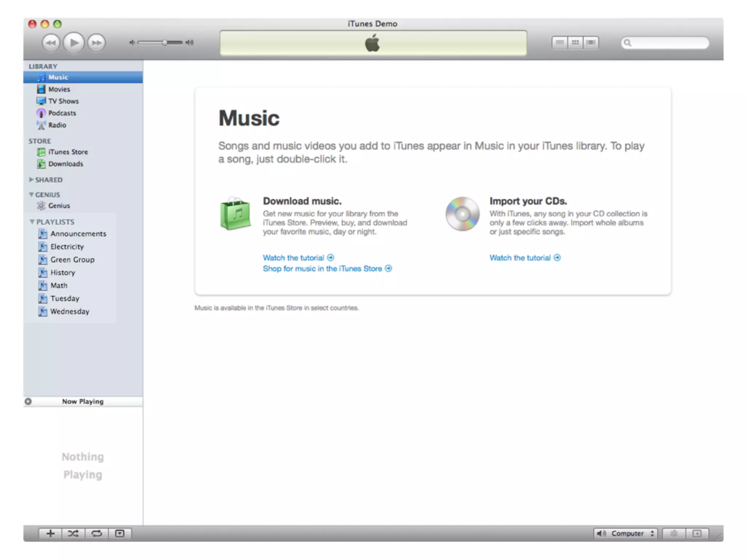Click the Genius atom button in bottom bar
Viewport: 747px width, 560px height.
pyautogui.click(x=674, y=533)
